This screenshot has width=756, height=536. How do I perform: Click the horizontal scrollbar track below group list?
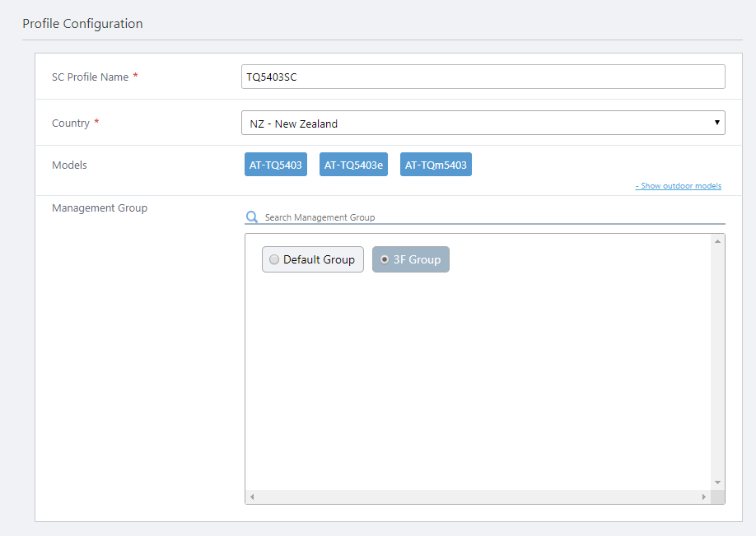tap(478, 497)
